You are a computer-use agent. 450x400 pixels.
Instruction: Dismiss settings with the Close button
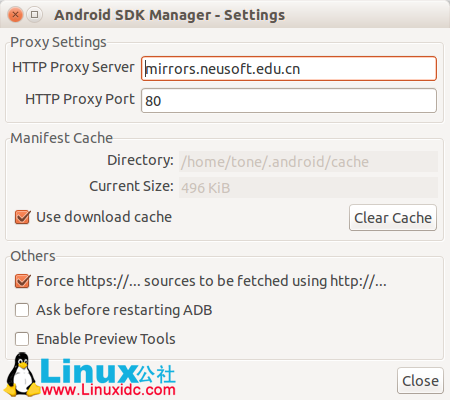(x=420, y=381)
